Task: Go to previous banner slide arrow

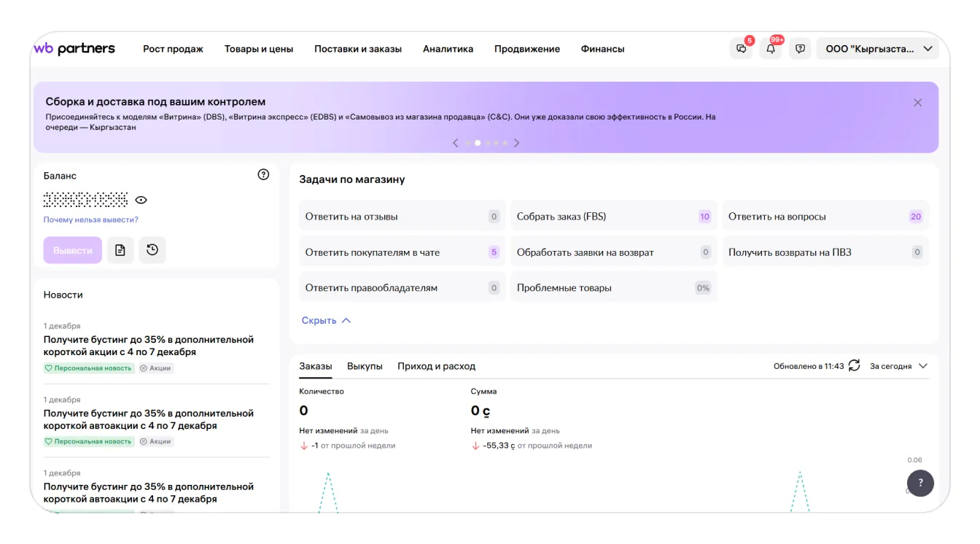Action: [456, 143]
